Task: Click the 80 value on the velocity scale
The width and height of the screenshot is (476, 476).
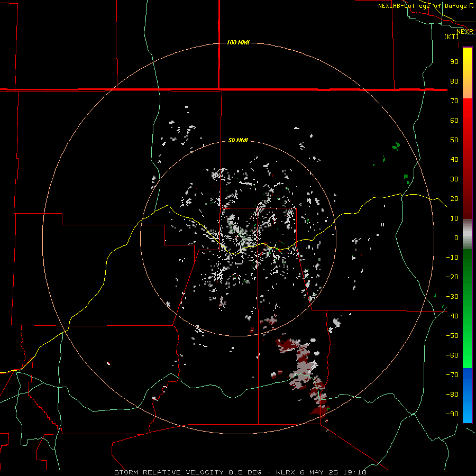Action: pos(454,81)
